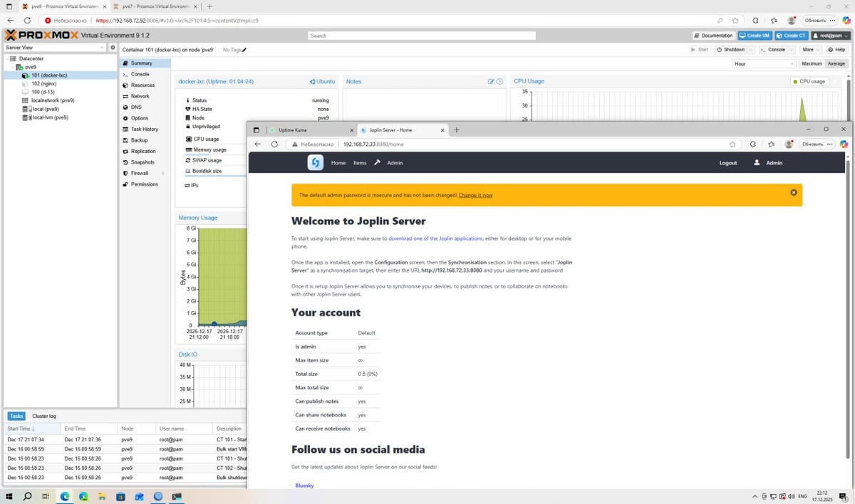Screen dimensions: 855x504
Task: Click the Create VM button
Action: 755,35
